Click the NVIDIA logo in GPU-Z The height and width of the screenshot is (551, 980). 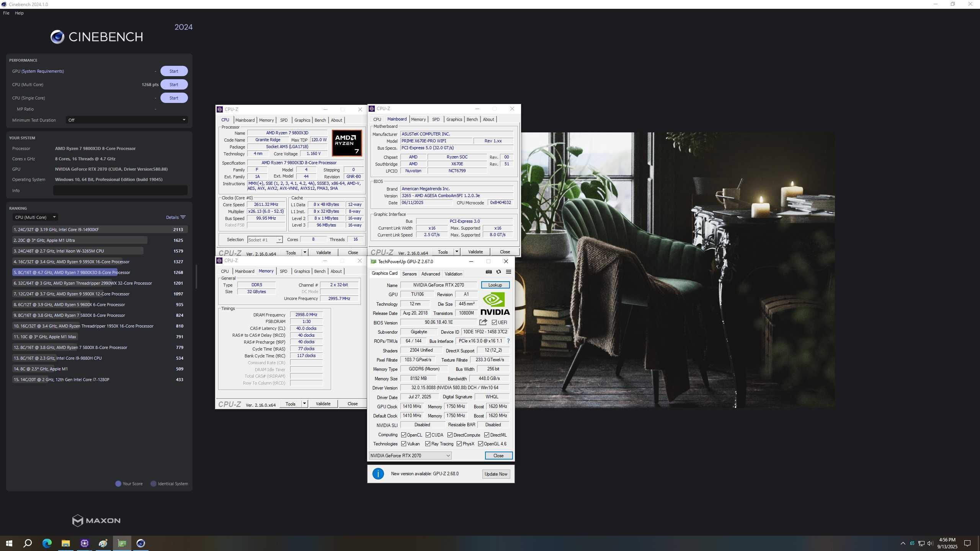point(495,304)
